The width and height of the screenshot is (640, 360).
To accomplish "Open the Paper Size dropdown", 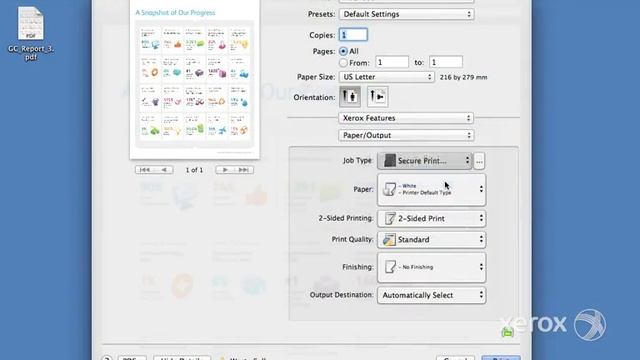I will coord(387,77).
